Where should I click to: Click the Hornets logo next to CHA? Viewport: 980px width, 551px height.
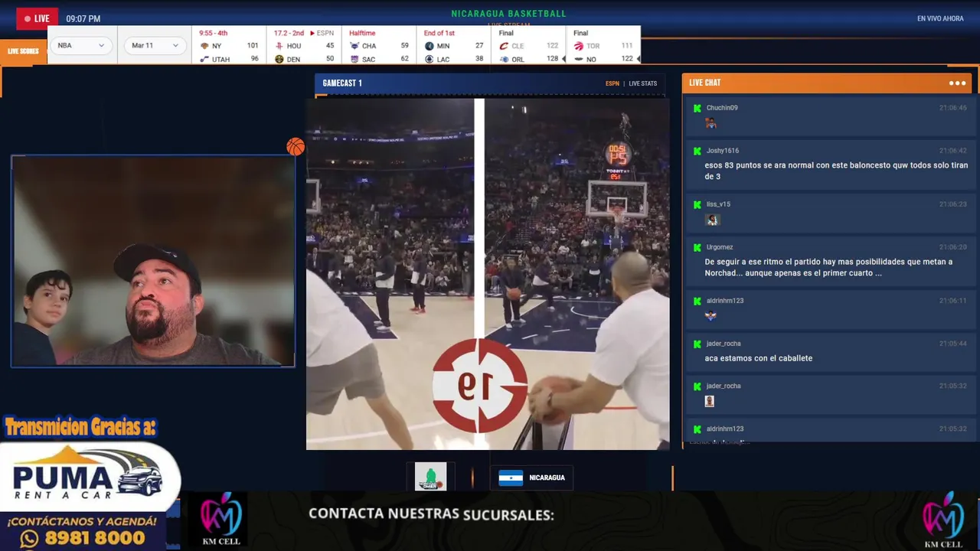coord(354,46)
